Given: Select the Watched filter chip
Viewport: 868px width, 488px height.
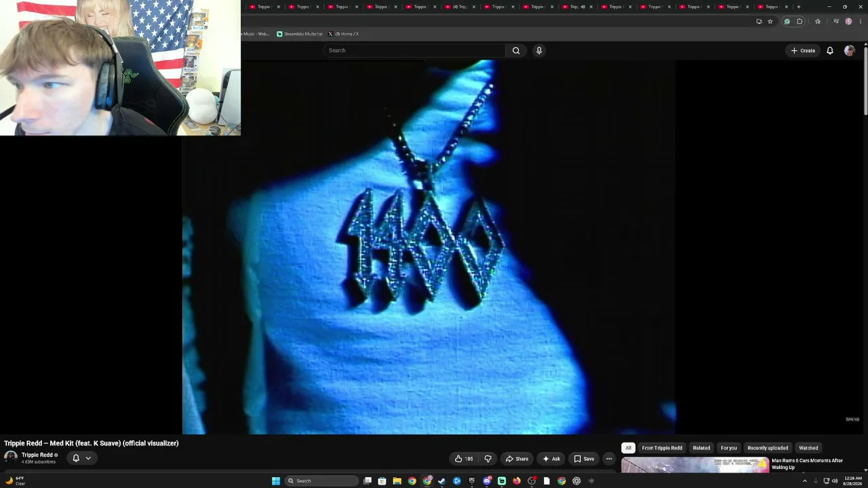Looking at the screenshot, I should pos(808,448).
